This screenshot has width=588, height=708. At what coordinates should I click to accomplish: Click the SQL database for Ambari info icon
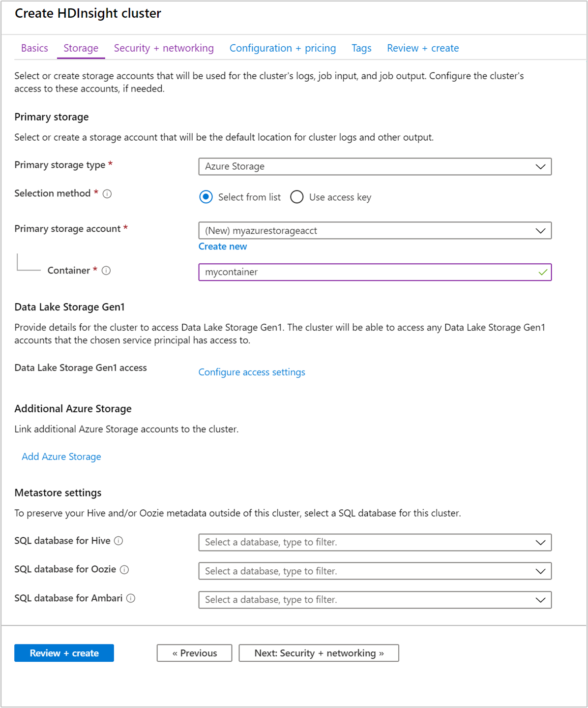point(131,598)
